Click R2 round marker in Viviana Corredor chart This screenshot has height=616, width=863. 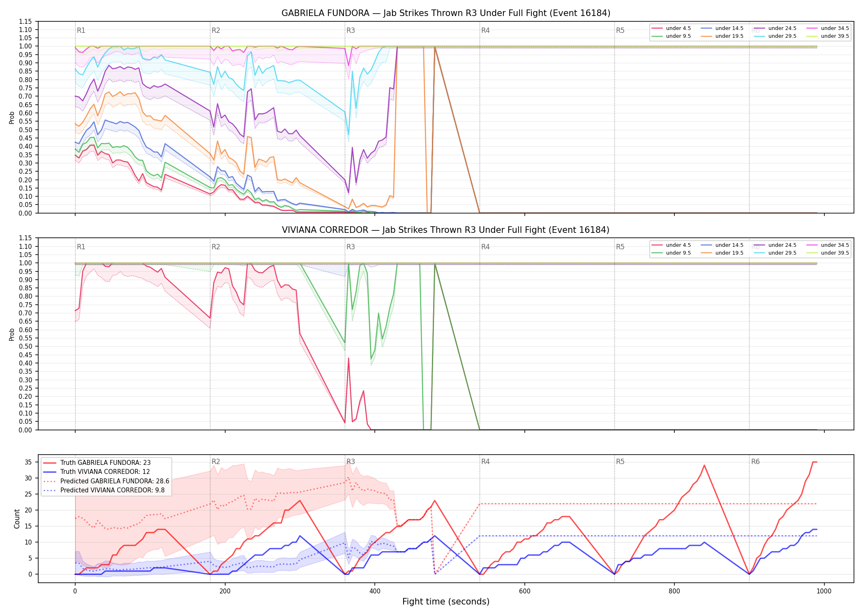pyautogui.click(x=216, y=247)
